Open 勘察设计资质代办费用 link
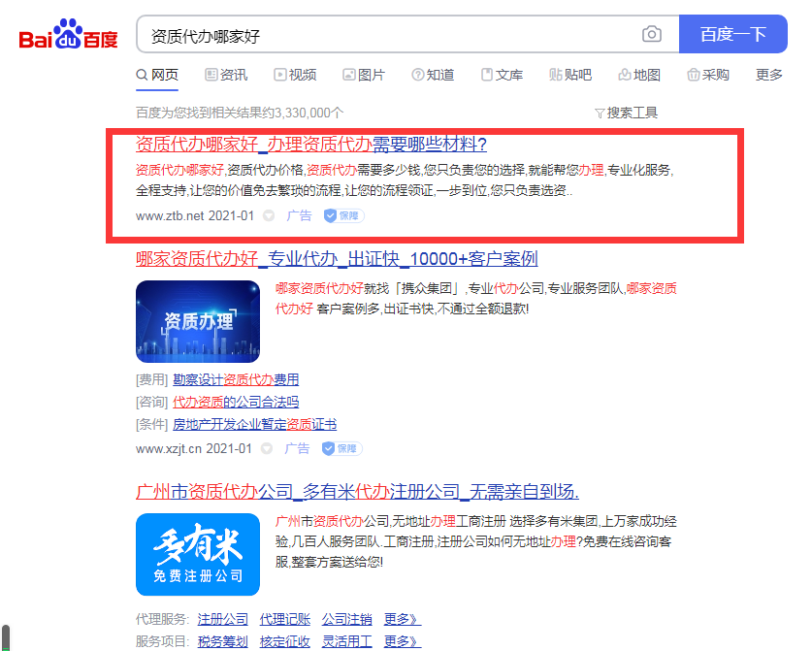812x651 pixels. pos(236,379)
